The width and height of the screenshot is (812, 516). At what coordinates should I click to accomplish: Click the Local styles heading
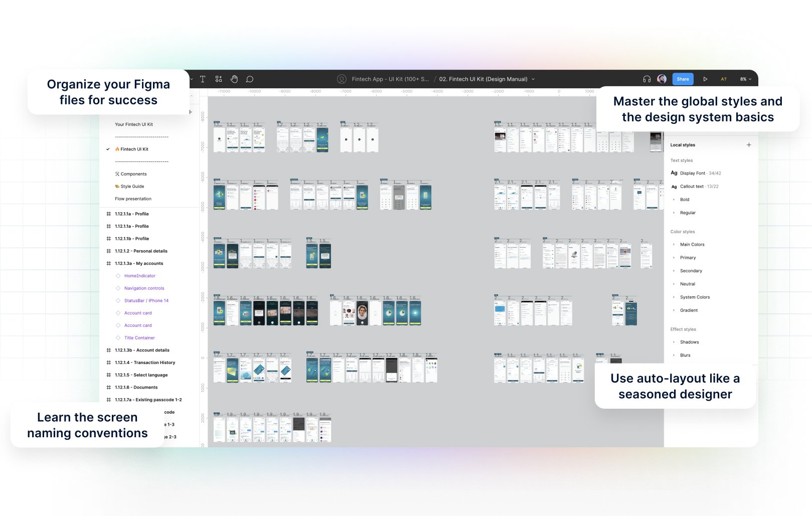click(683, 145)
